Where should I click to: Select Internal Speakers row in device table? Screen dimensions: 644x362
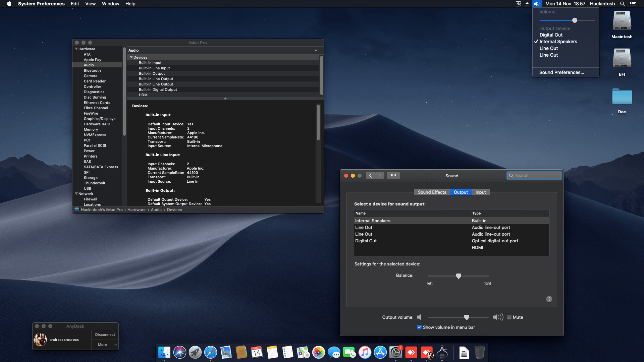click(451, 221)
